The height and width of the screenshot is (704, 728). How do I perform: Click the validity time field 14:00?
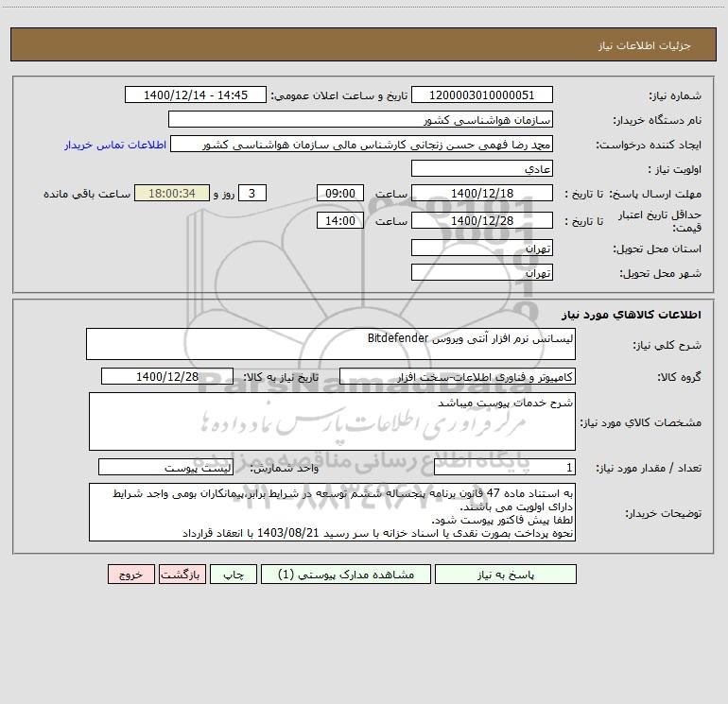pyautogui.click(x=339, y=220)
